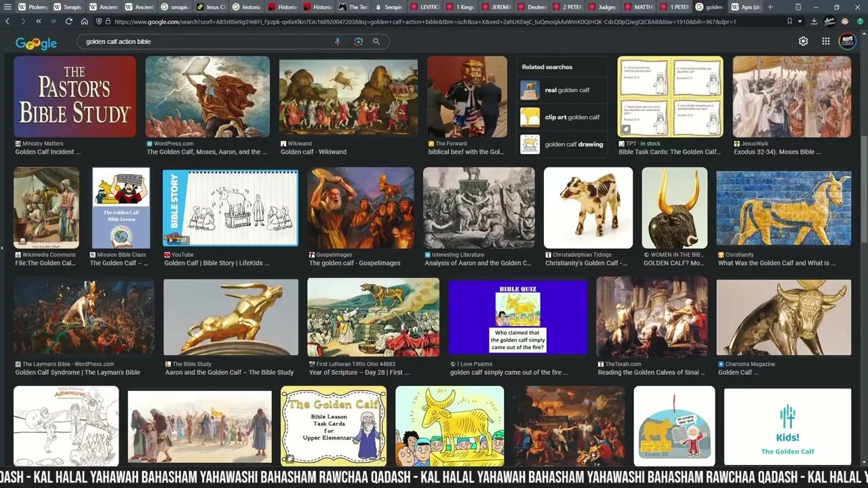Screen dimensions: 868x488
Task: Select related search 'clip art golden calf'
Action: 561,117
